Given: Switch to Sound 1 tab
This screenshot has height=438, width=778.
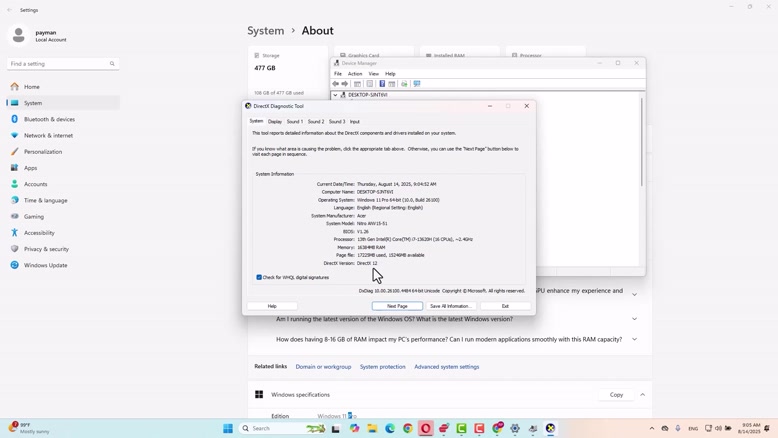Looking at the screenshot, I should [295, 122].
